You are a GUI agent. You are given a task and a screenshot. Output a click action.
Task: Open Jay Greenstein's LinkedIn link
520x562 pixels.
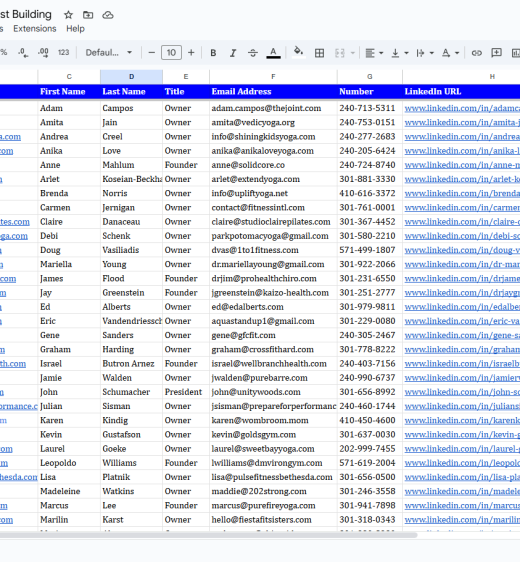(462, 293)
